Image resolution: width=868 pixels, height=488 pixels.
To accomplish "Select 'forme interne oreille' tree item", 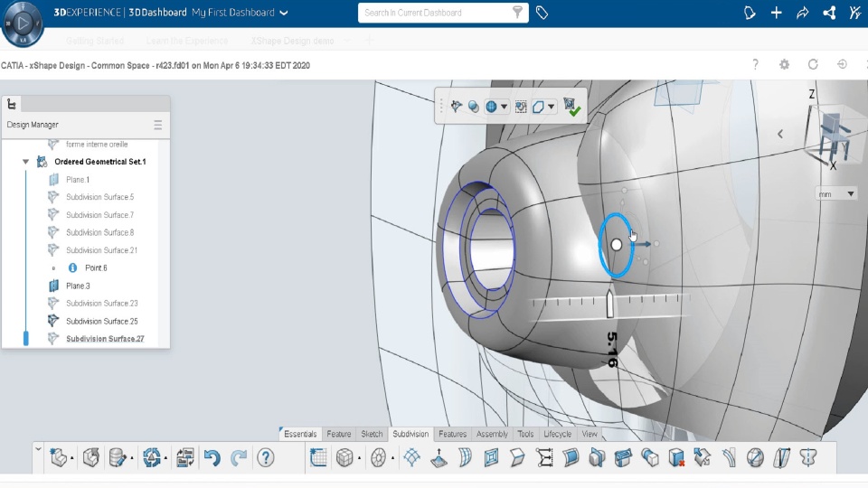I will pyautogui.click(x=97, y=145).
